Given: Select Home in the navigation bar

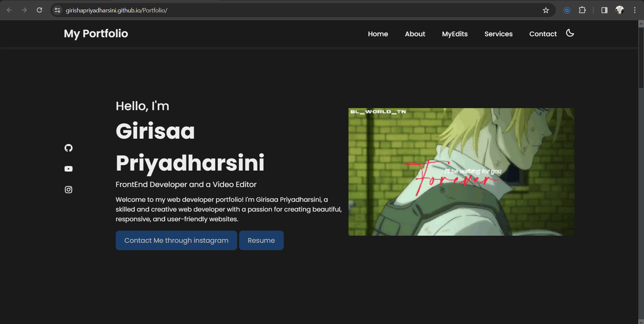Looking at the screenshot, I should click(x=378, y=34).
